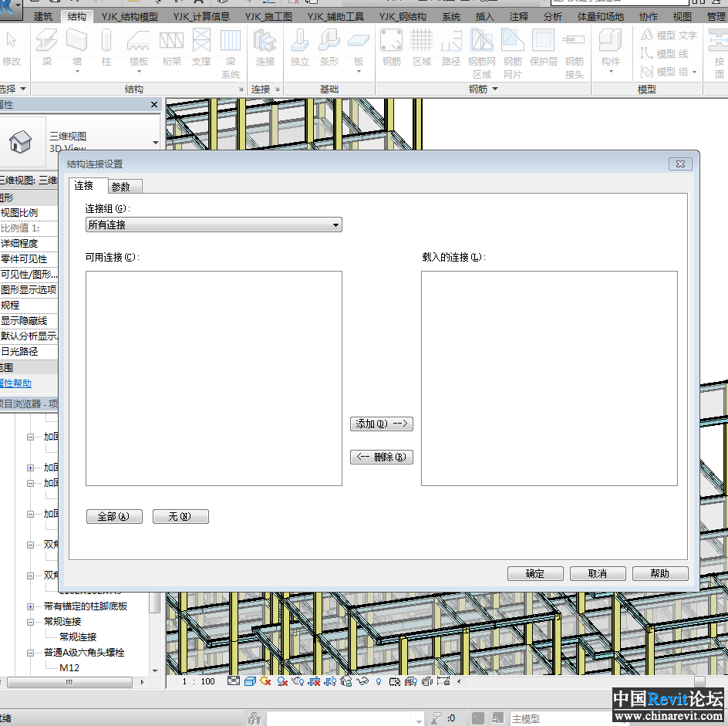Viewport: 728px width, 726px height.
Task: Click the shadows off icon
Action: click(x=281, y=681)
